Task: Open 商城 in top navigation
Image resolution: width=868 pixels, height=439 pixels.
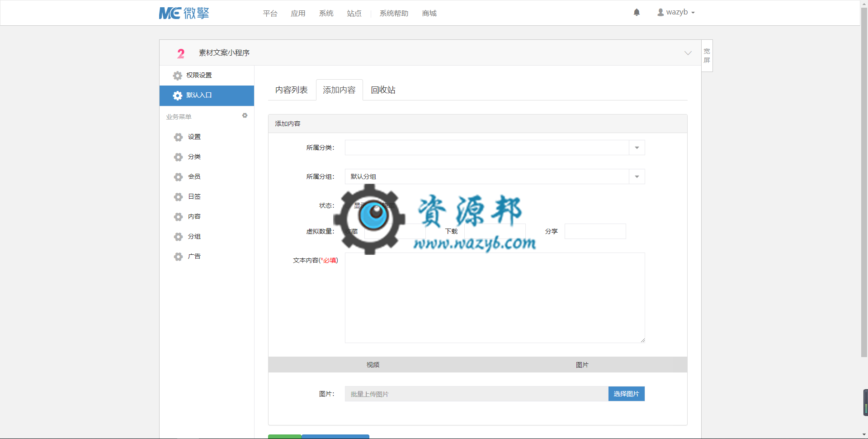Action: [x=429, y=14]
